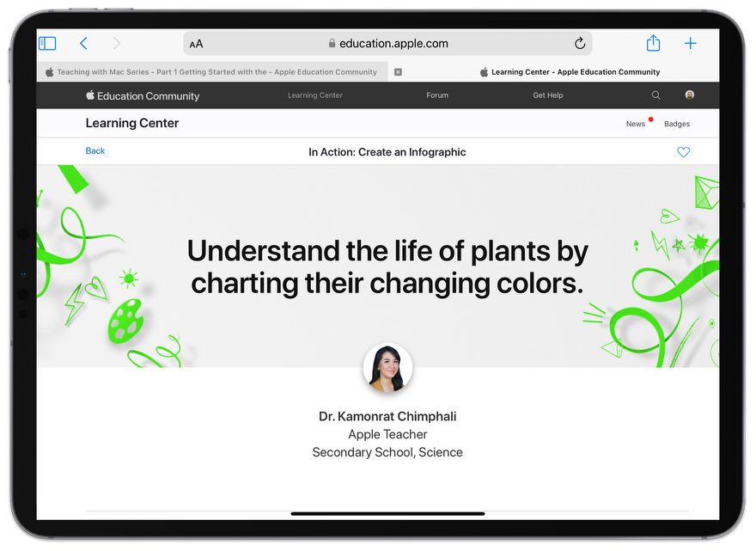Screen dimensions: 756x551
Task: Open search with the magnifying glass
Action: pos(656,95)
